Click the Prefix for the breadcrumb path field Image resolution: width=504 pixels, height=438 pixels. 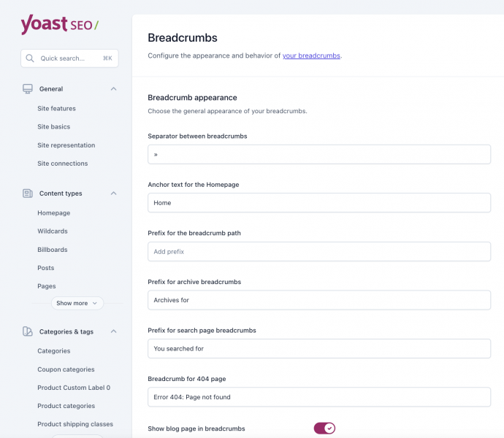[x=319, y=251]
